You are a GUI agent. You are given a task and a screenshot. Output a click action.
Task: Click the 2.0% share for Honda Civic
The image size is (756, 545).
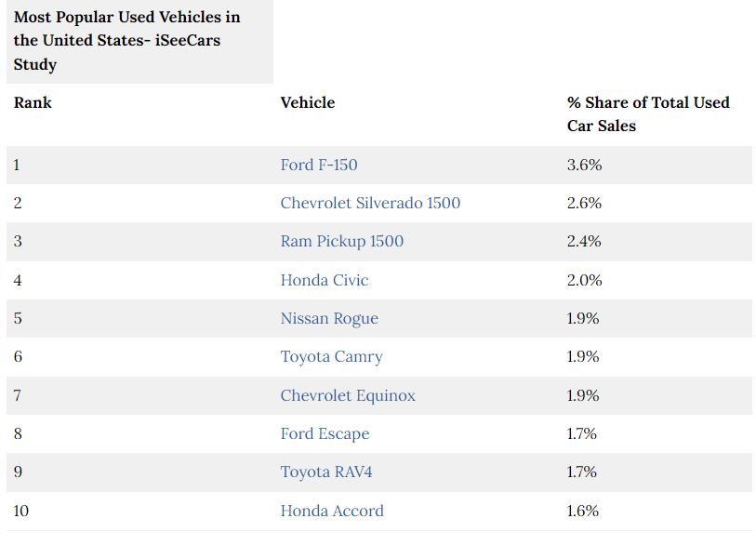coord(585,280)
